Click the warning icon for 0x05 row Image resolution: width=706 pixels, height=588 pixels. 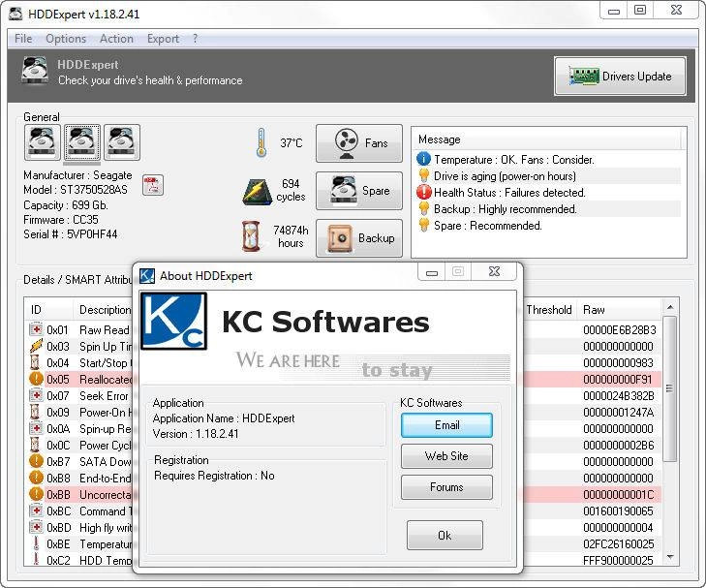tap(36, 379)
